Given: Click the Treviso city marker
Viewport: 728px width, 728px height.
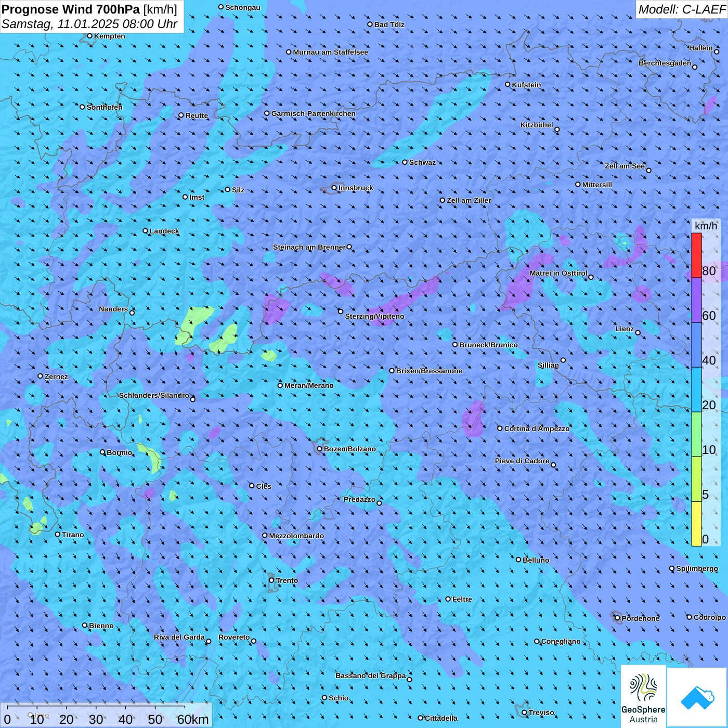Looking at the screenshot, I should [x=524, y=712].
